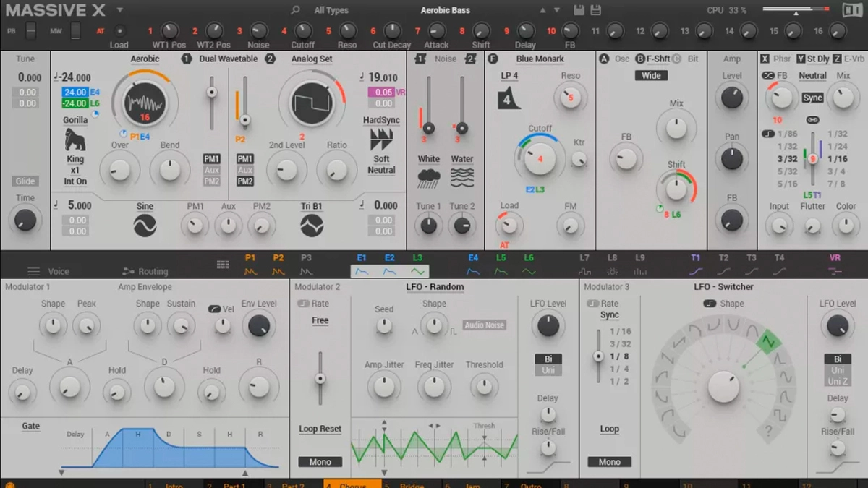868x488 pixels.
Task: Toggle wavetable 2 Aux button
Action: click(x=245, y=170)
